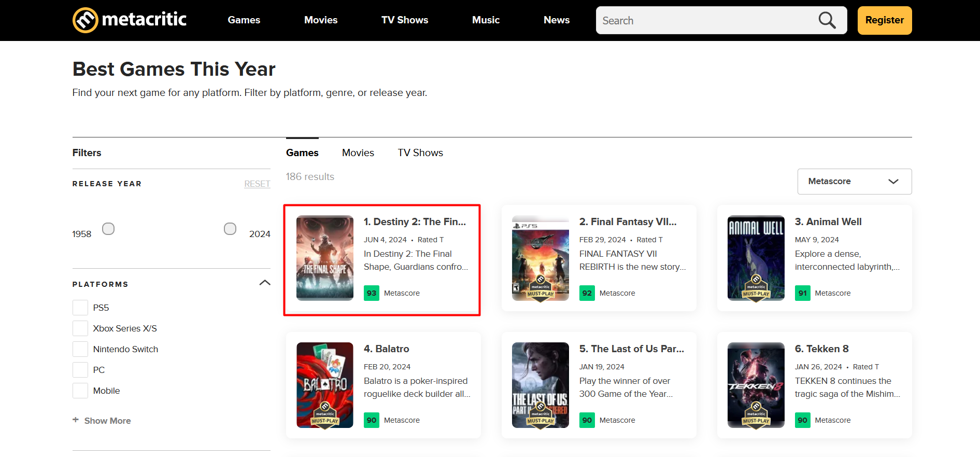Open the Animal Well game title
This screenshot has width=980, height=457.
[x=828, y=222]
